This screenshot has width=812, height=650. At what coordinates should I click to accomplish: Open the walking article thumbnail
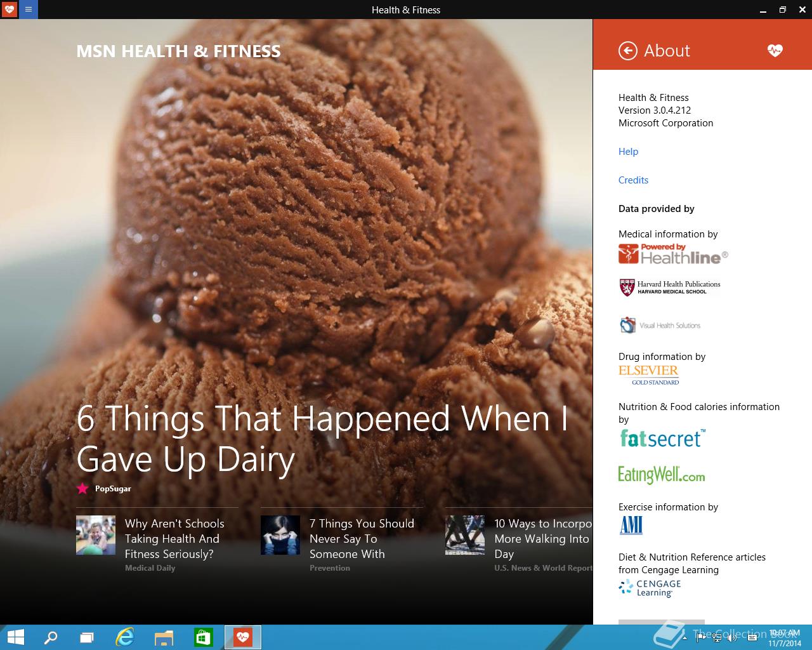(x=465, y=535)
